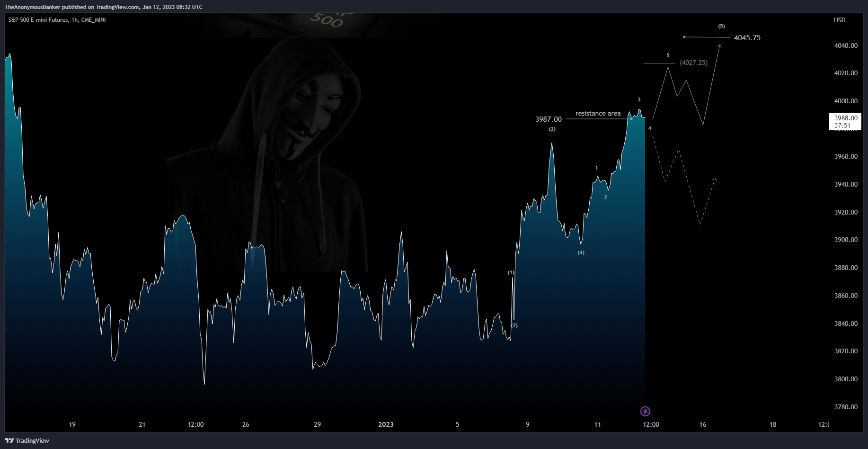Click the 4040.00 price axis label
Viewport: 868px width, 449px height.
[x=846, y=45]
